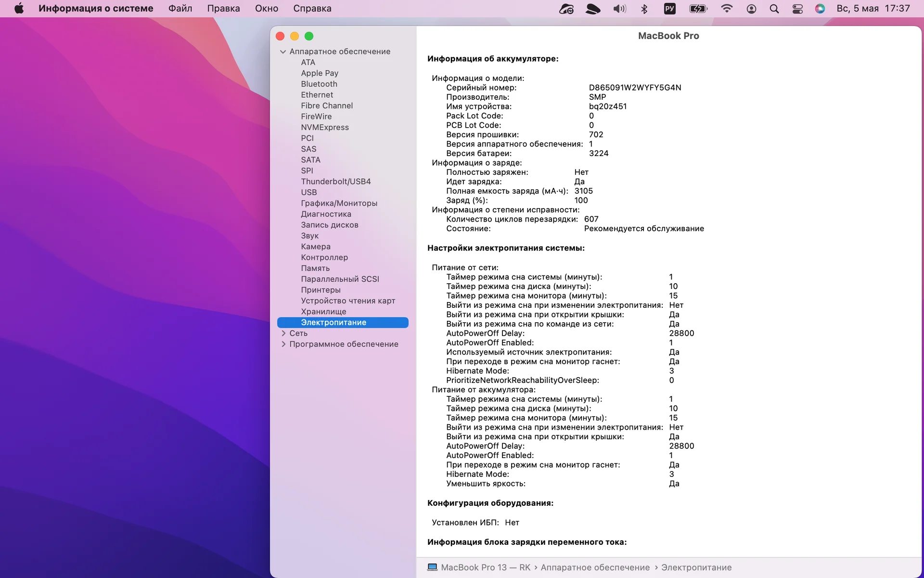The height and width of the screenshot is (578, 924).
Task: Open the user account menu icon
Action: pos(751,9)
